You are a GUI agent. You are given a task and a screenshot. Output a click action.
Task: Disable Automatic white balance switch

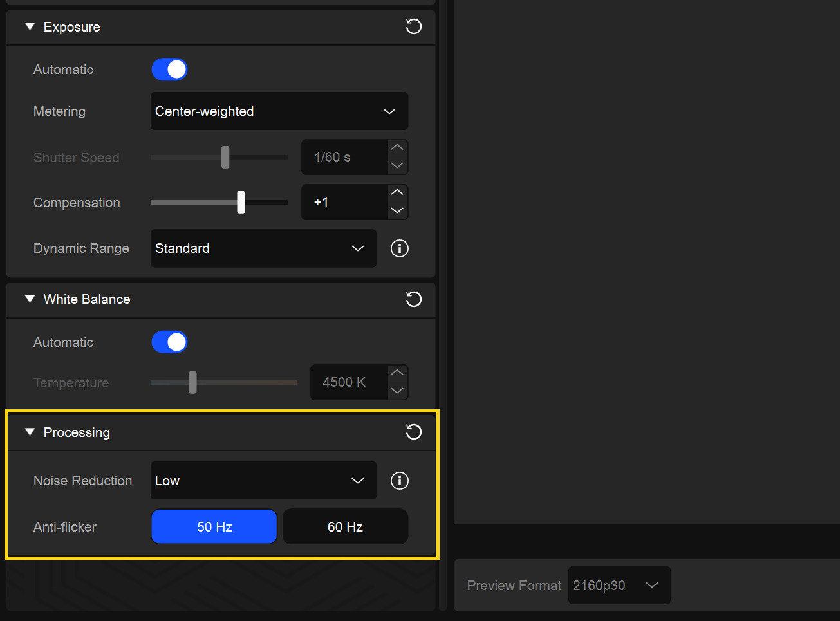(x=169, y=342)
